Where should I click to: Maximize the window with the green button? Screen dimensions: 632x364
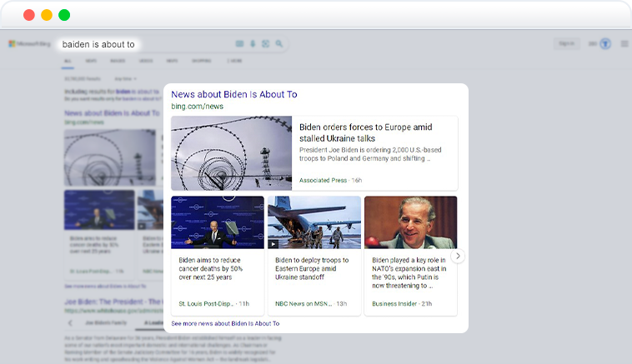click(x=64, y=15)
